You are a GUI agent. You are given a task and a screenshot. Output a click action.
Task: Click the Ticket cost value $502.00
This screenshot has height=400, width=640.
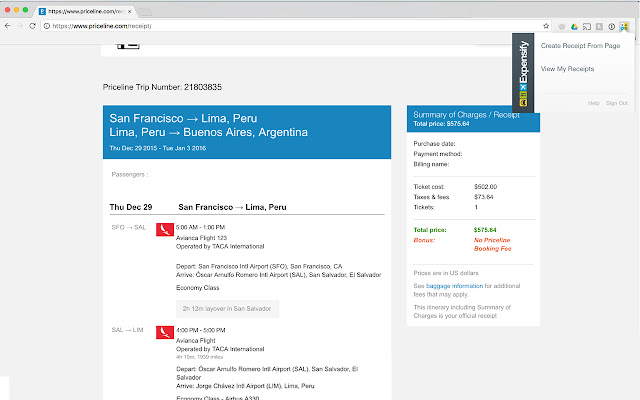pos(485,187)
